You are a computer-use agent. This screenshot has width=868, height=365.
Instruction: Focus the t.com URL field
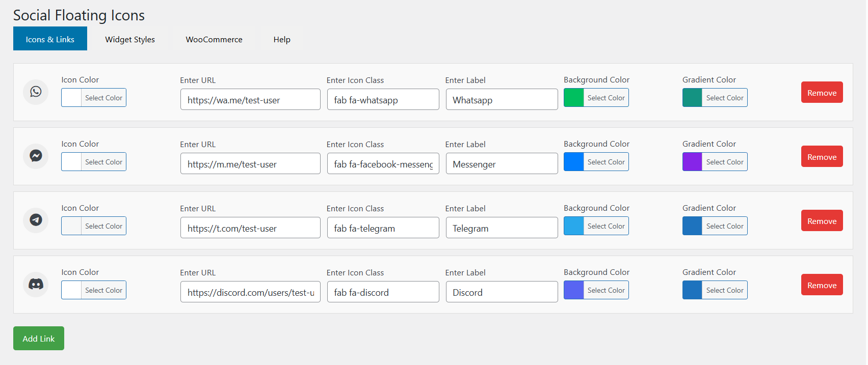coord(250,228)
